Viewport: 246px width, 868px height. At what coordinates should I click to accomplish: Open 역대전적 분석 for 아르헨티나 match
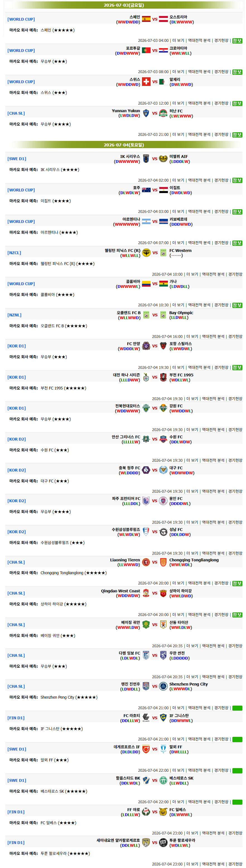[199, 243]
